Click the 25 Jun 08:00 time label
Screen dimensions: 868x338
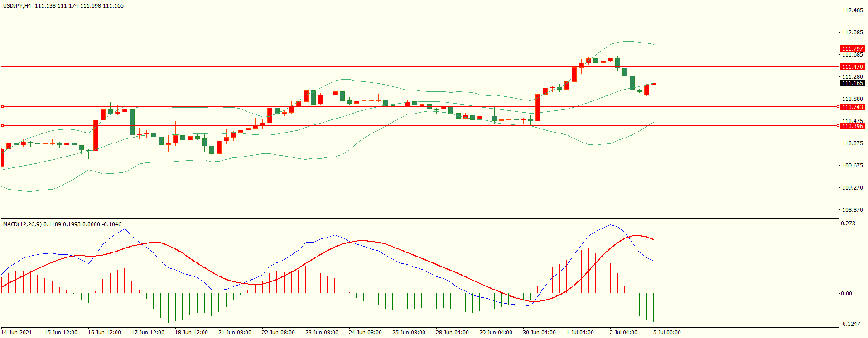point(409,333)
